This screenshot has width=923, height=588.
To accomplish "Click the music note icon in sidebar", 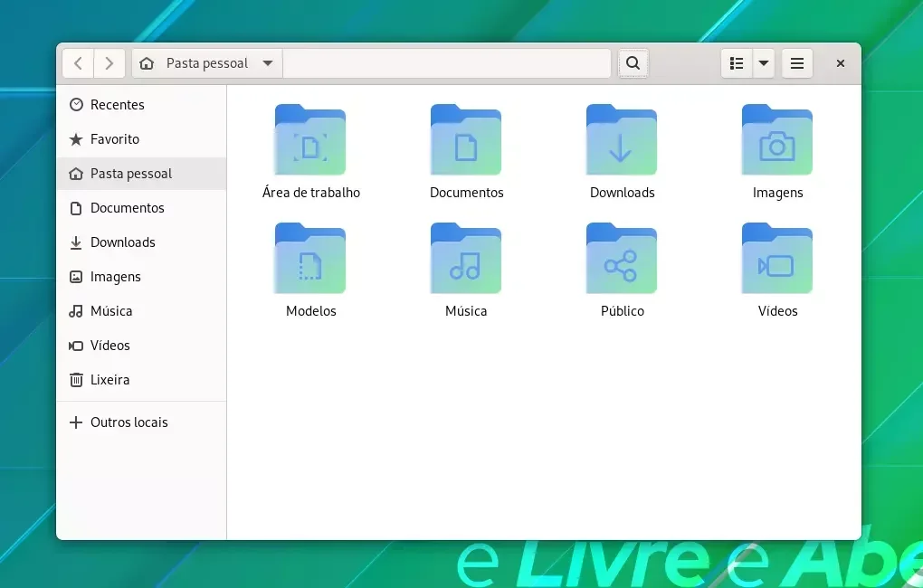I will (76, 311).
